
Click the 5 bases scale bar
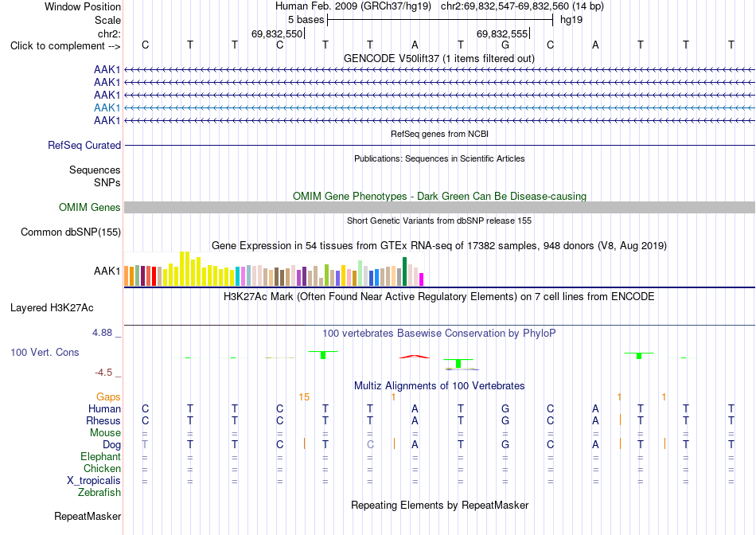440,20
